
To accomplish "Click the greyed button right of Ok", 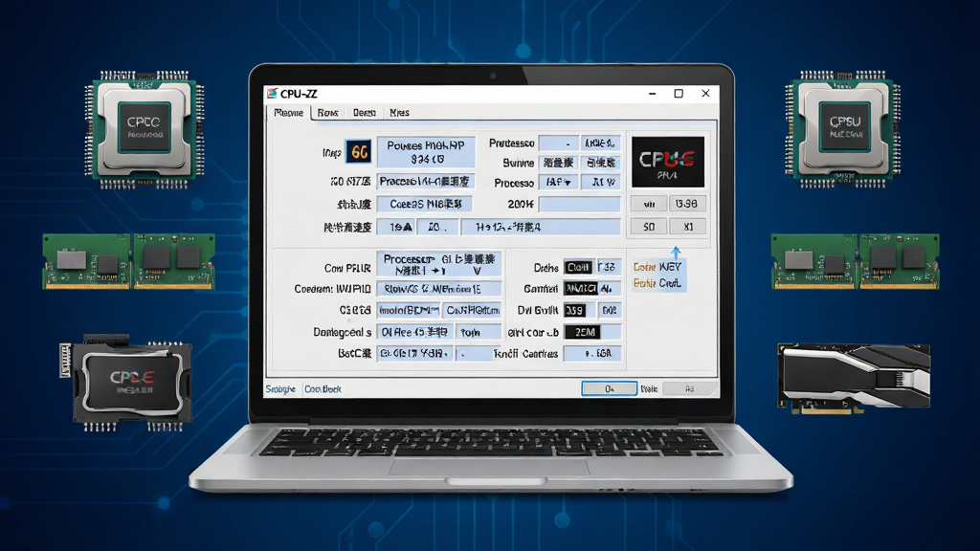I will pyautogui.click(x=689, y=388).
